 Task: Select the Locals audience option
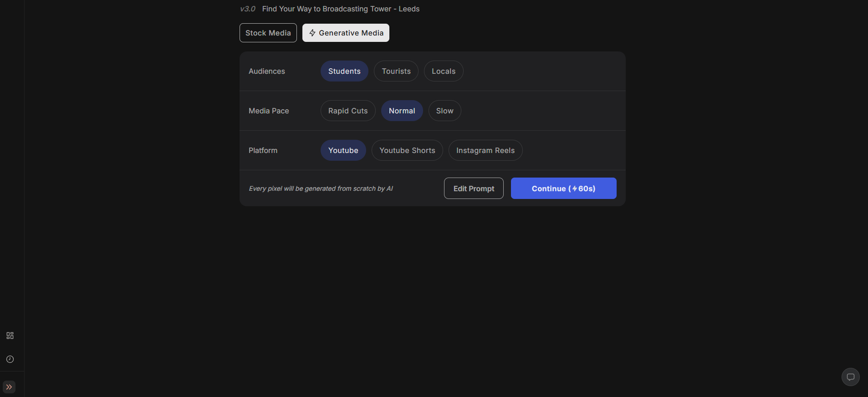pyautogui.click(x=444, y=71)
